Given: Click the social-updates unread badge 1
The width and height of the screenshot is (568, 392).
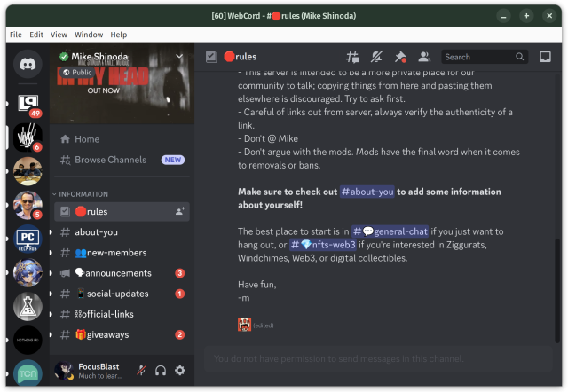Looking at the screenshot, I should 179,294.
